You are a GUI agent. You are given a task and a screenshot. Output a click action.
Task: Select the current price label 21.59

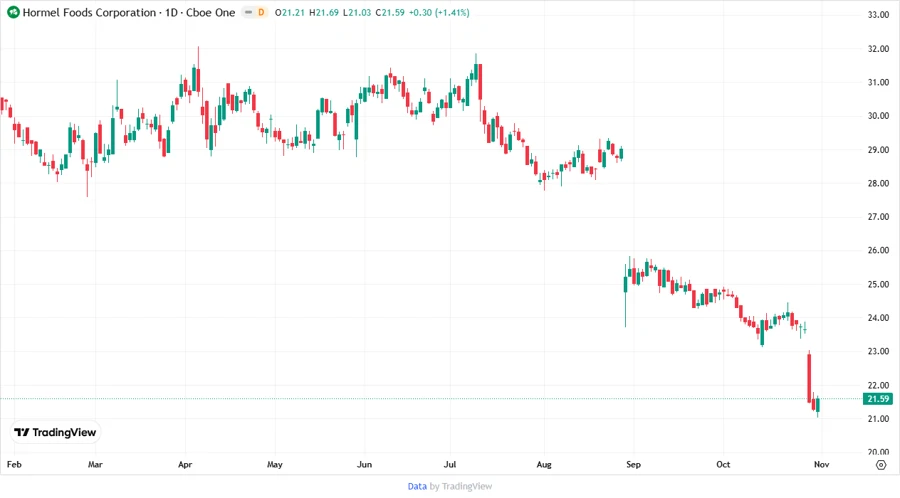coord(878,399)
